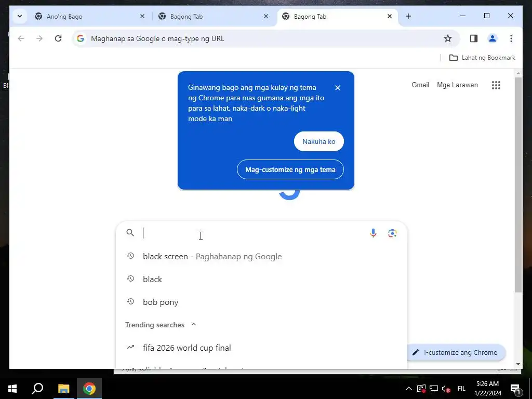Open File Explorer from the taskbar
This screenshot has height=399, width=532.
63,389
